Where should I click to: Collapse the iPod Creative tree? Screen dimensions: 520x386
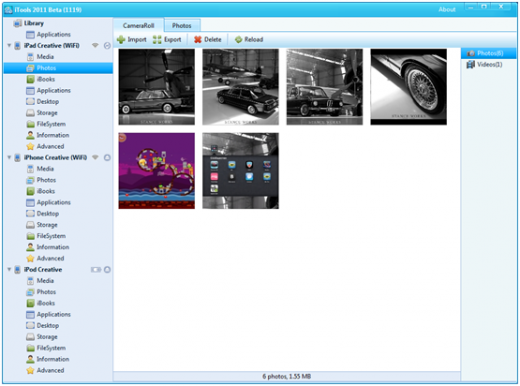click(x=9, y=269)
